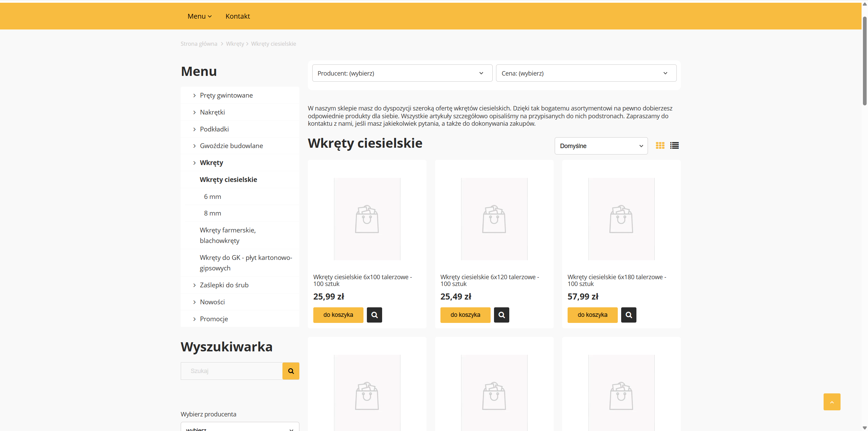Select Promocje in the sidebar menu
The width and height of the screenshot is (868, 431).
coord(213,319)
